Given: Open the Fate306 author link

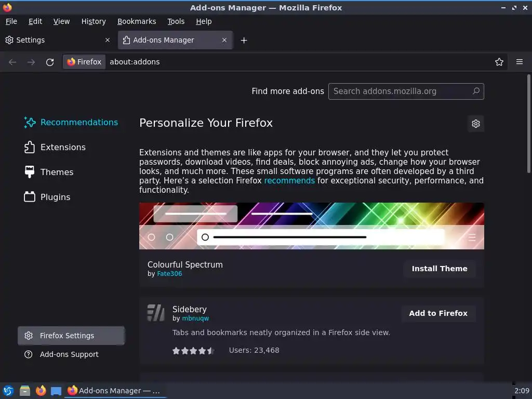Looking at the screenshot, I should coord(169,274).
